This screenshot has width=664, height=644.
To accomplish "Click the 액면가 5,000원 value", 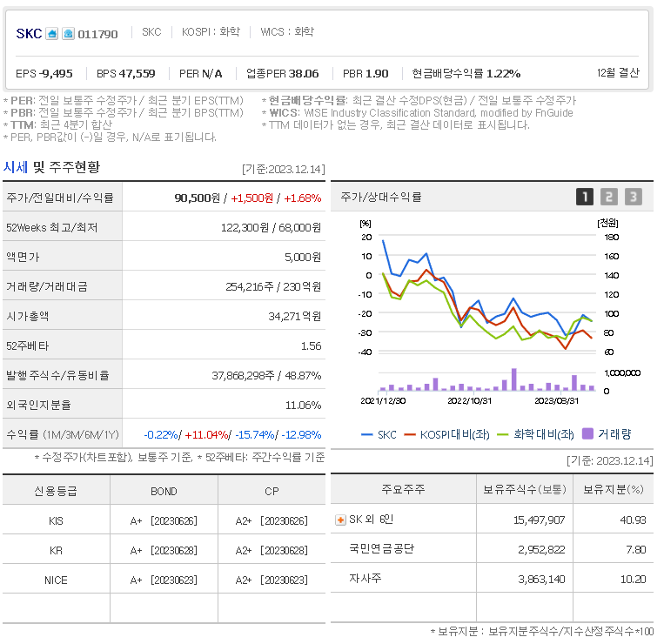I will coord(302,258).
